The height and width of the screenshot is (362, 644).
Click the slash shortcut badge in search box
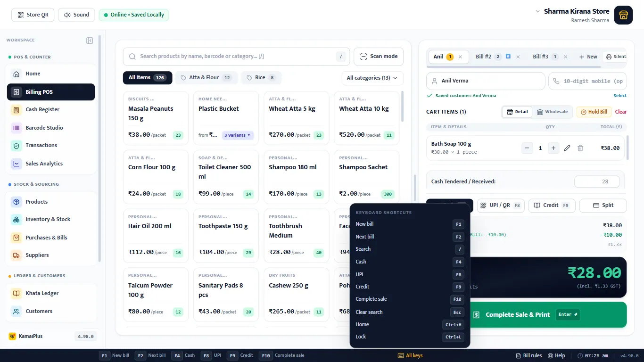pos(341,57)
